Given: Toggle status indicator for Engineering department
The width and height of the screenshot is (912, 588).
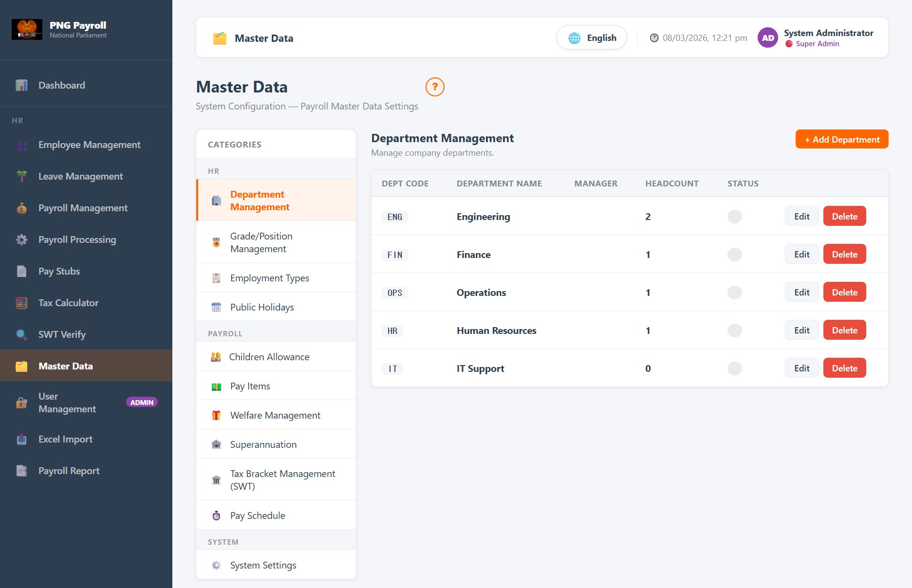Looking at the screenshot, I should tap(734, 217).
